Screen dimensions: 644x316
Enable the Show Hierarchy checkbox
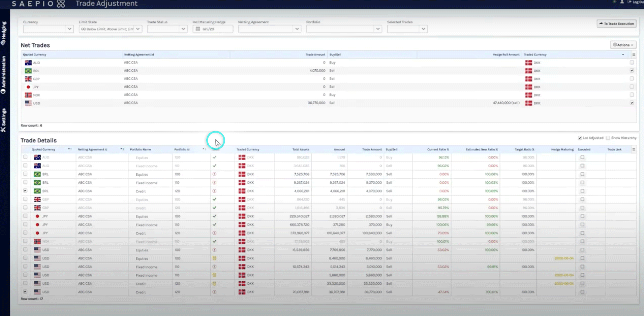[x=608, y=138]
